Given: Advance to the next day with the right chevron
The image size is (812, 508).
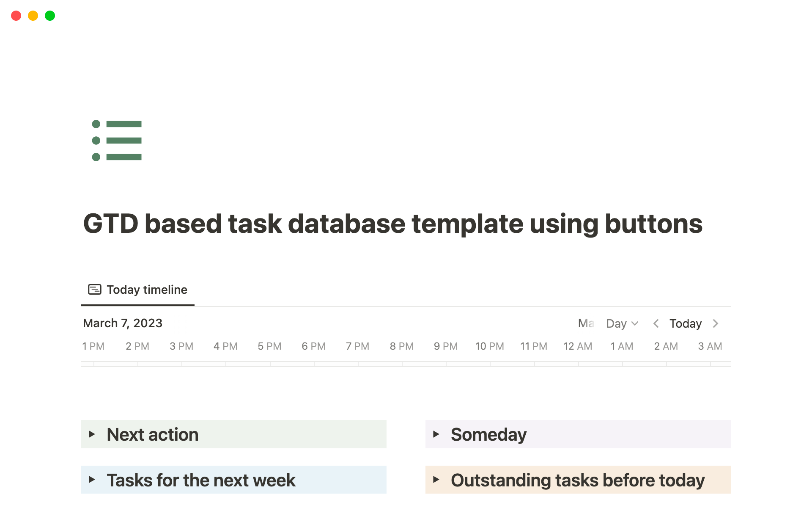Looking at the screenshot, I should (x=716, y=323).
